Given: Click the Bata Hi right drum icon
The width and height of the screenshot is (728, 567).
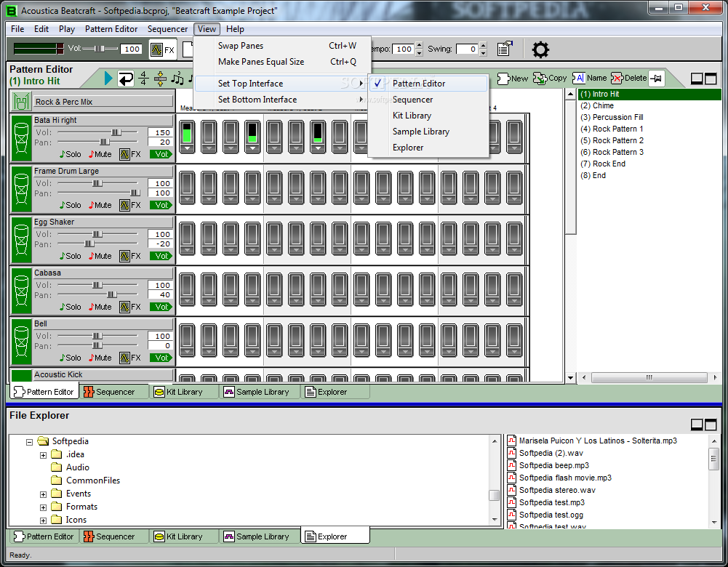Looking at the screenshot, I should [x=21, y=138].
